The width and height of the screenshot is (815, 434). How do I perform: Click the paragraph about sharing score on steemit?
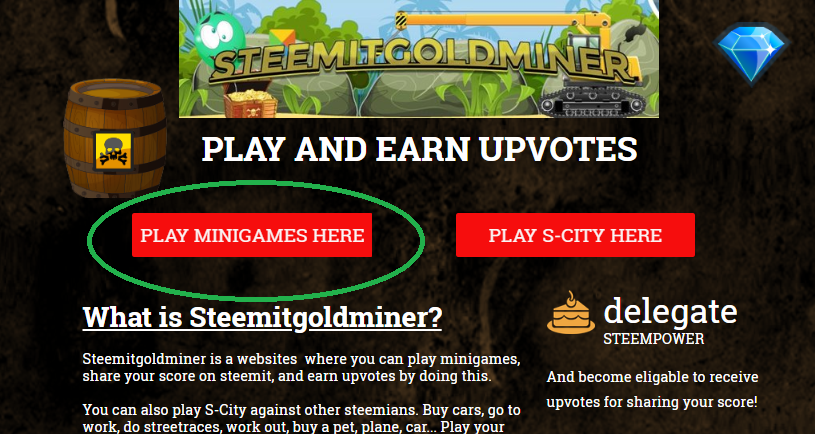tap(301, 368)
